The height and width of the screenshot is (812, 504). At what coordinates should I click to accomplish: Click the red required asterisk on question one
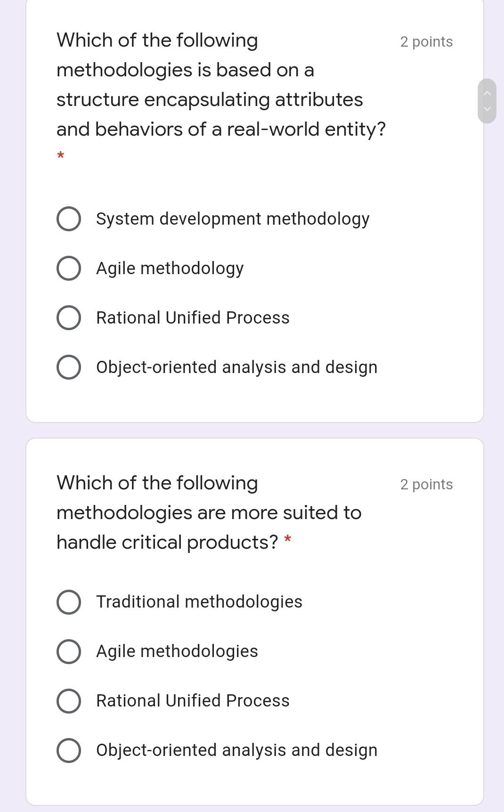60,156
